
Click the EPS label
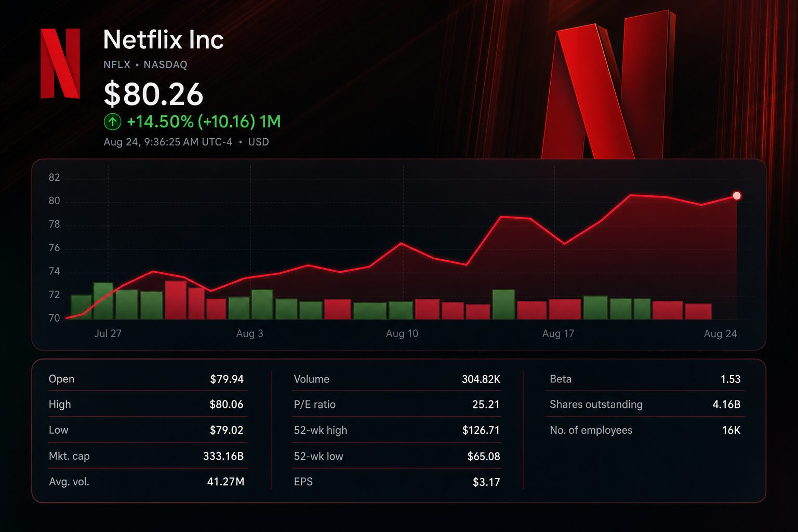tap(303, 482)
